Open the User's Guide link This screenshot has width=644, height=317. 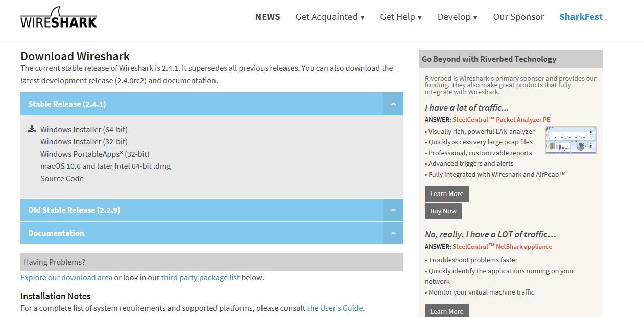pos(335,308)
